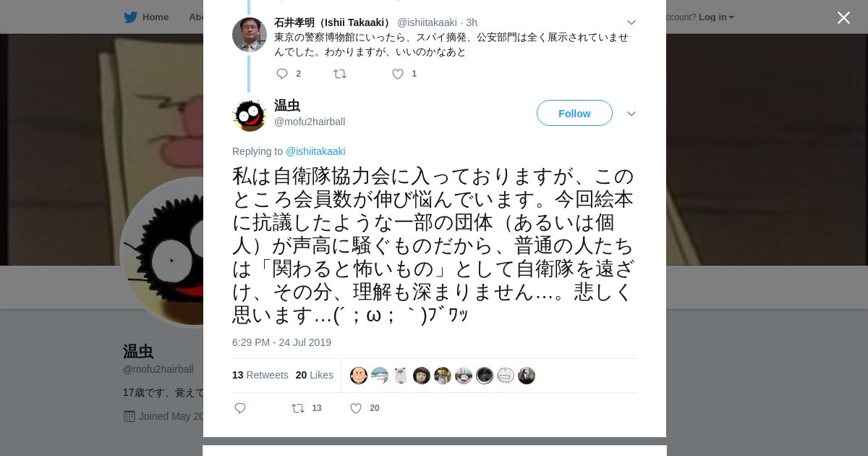The height and width of the screenshot is (456, 868).
Task: Close the tweet overlay with X
Action: tap(843, 17)
